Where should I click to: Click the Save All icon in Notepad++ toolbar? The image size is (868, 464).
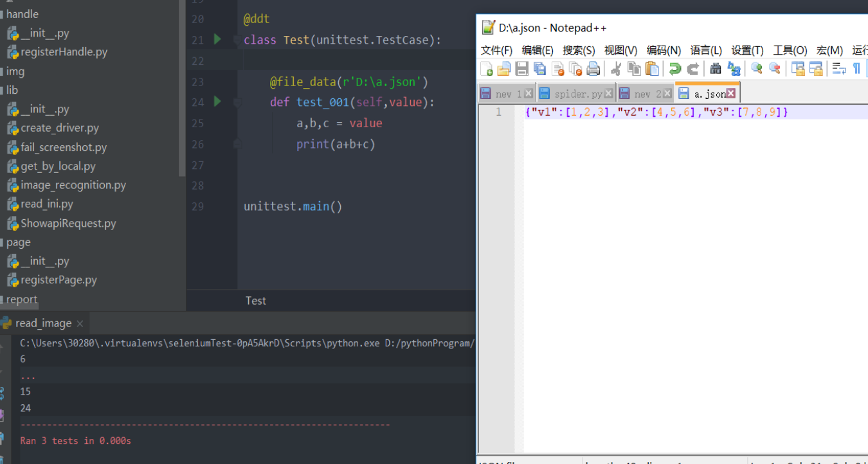pyautogui.click(x=539, y=69)
